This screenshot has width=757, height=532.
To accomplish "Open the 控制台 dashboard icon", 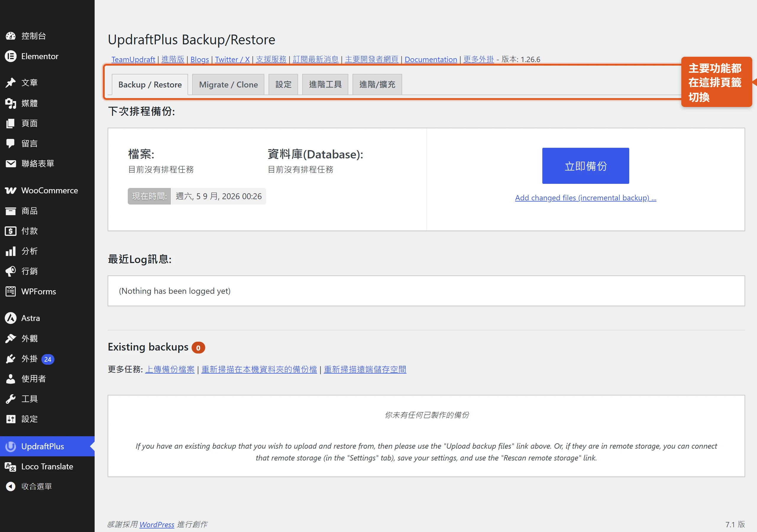I will point(11,36).
